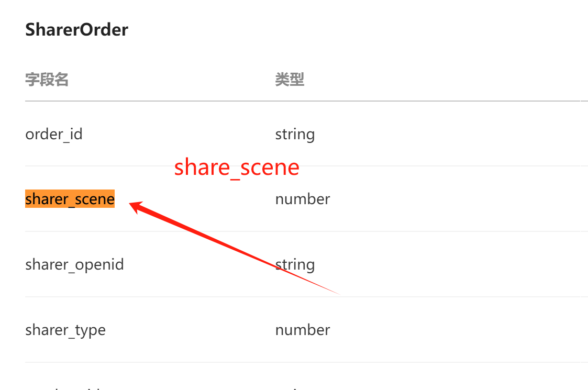This screenshot has height=390, width=588.
Task: Click the red share_scene annotation text
Action: (x=237, y=167)
